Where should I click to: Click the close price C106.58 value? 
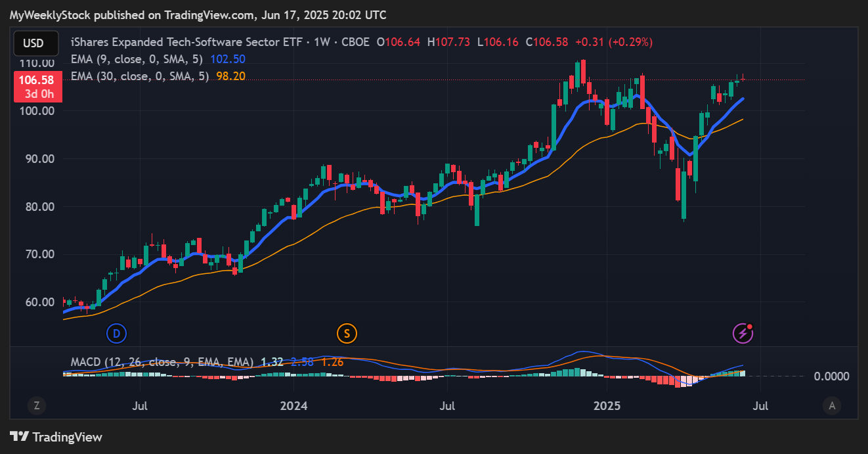click(546, 42)
